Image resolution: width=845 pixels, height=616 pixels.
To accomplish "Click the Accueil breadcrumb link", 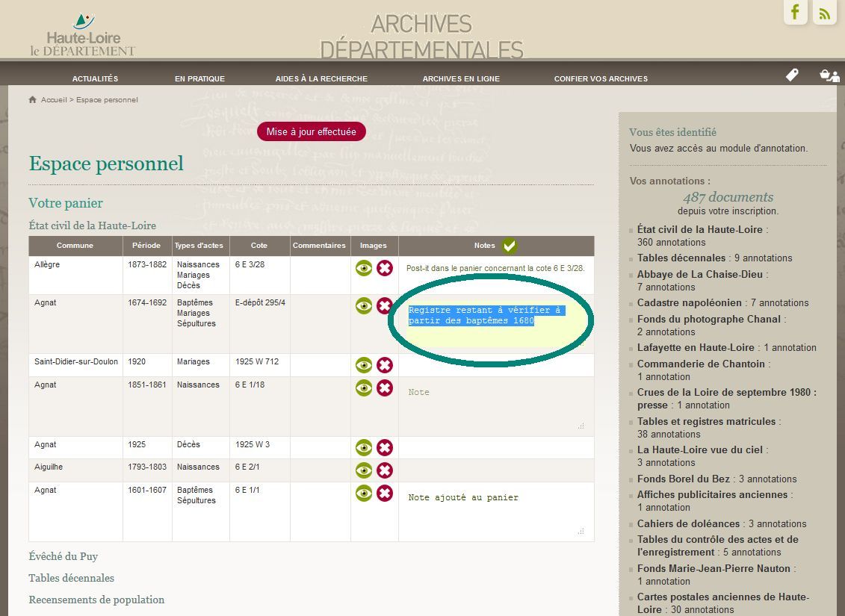I will tap(54, 100).
